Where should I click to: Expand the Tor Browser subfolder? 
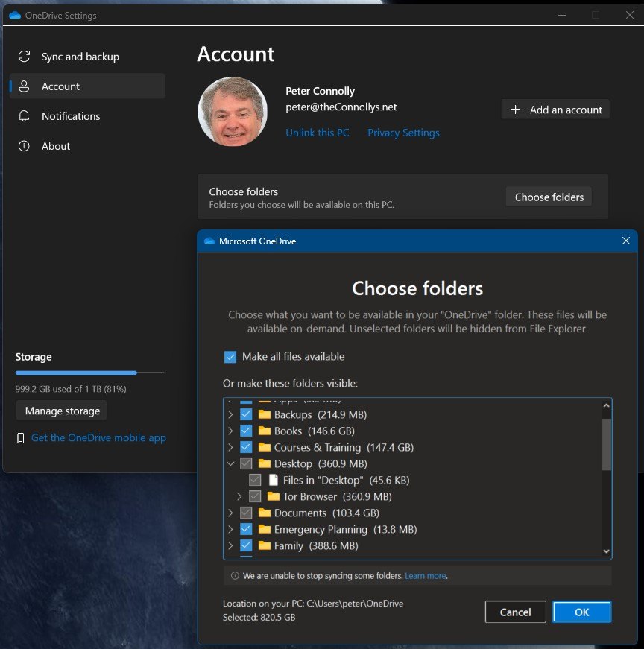239,496
